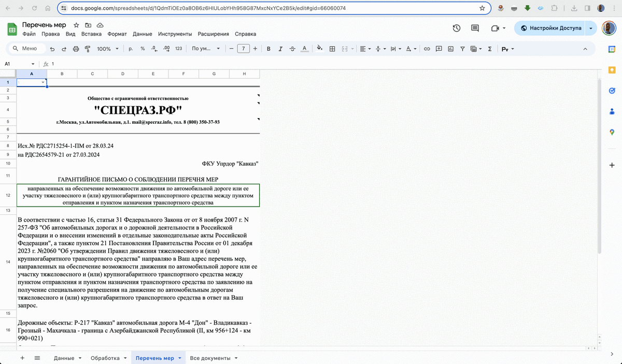The height and width of the screenshot is (364, 622).
Task: Open filter views dropdown
Action: (x=476, y=49)
